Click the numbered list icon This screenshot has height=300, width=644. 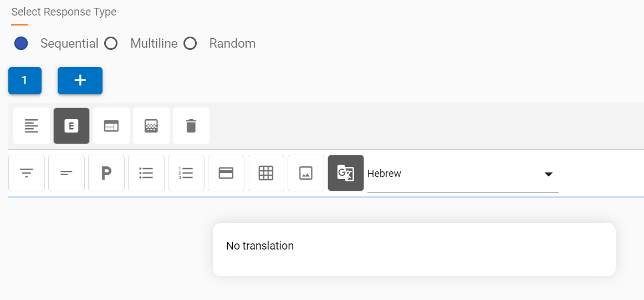pos(186,173)
